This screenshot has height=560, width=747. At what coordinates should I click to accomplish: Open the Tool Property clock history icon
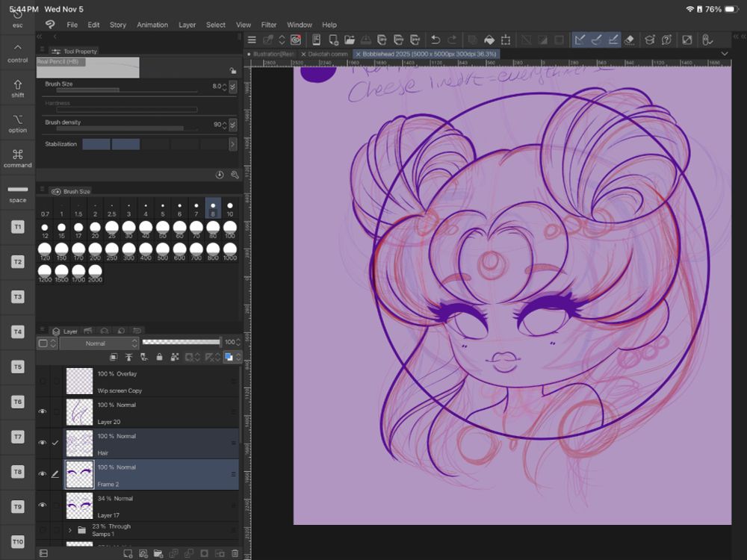pos(219,174)
